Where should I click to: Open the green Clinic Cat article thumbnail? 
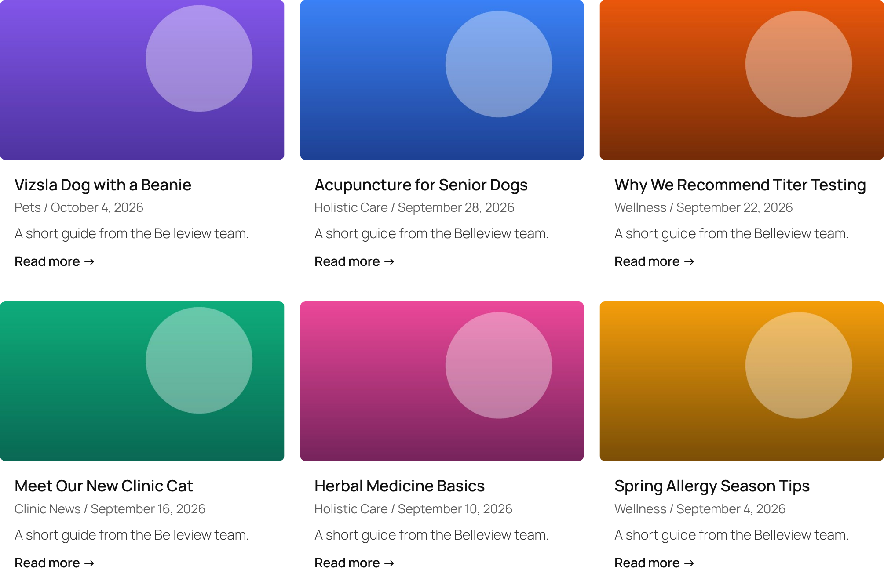click(x=142, y=381)
